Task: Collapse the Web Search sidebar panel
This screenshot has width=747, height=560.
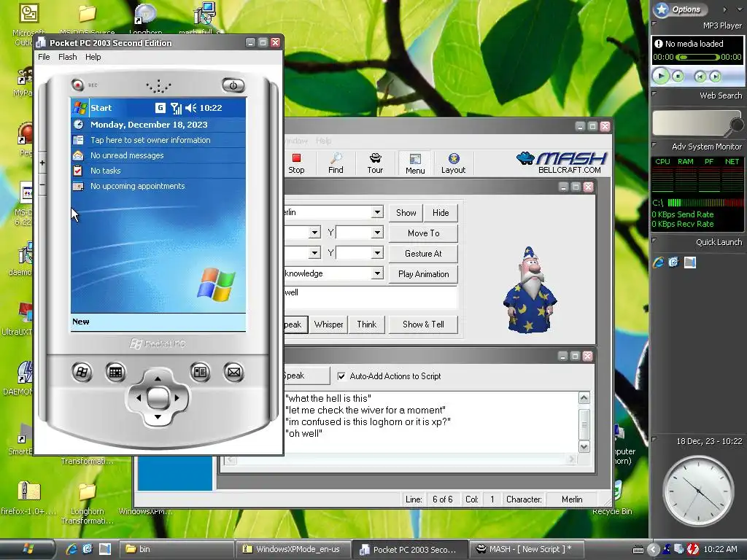Action: tap(654, 94)
